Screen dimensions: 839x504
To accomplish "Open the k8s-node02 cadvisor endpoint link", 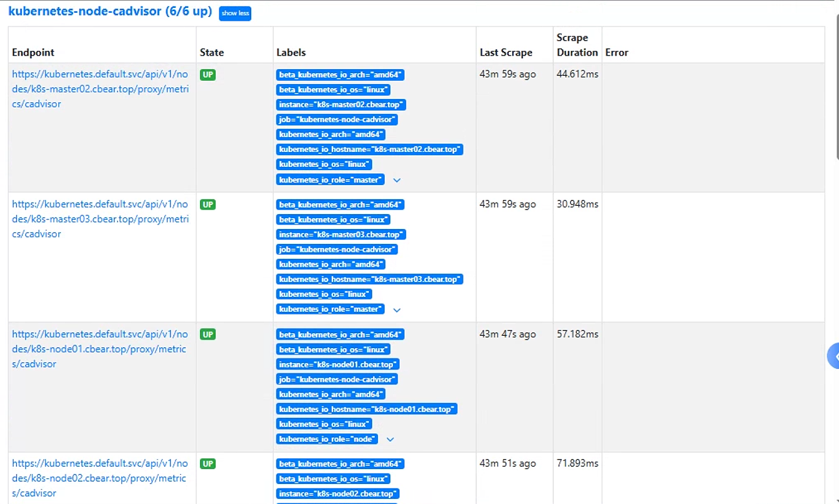I will 99,478.
